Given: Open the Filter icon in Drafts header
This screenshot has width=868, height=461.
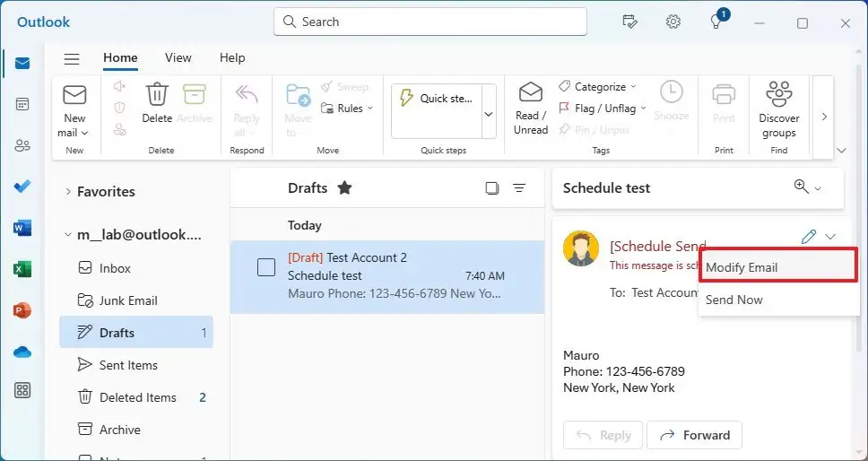Looking at the screenshot, I should pos(519,188).
